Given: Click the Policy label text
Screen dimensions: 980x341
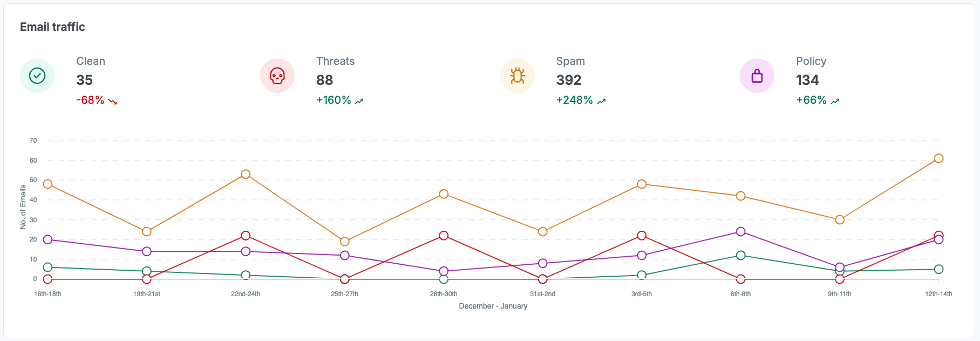Looking at the screenshot, I should [x=811, y=61].
